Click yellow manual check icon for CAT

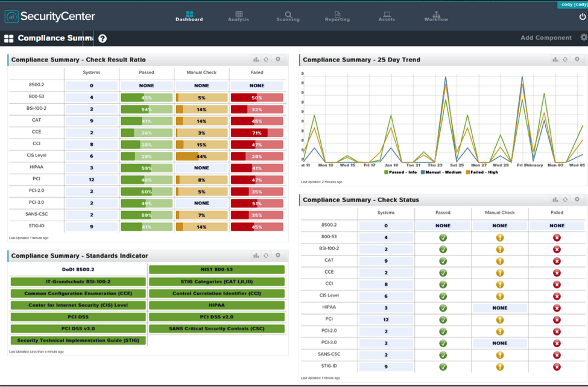pos(500,261)
